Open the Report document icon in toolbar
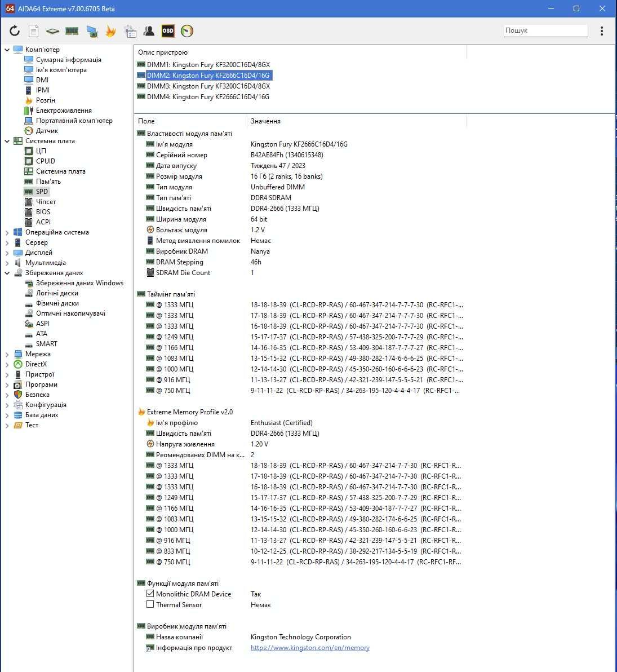 (33, 31)
